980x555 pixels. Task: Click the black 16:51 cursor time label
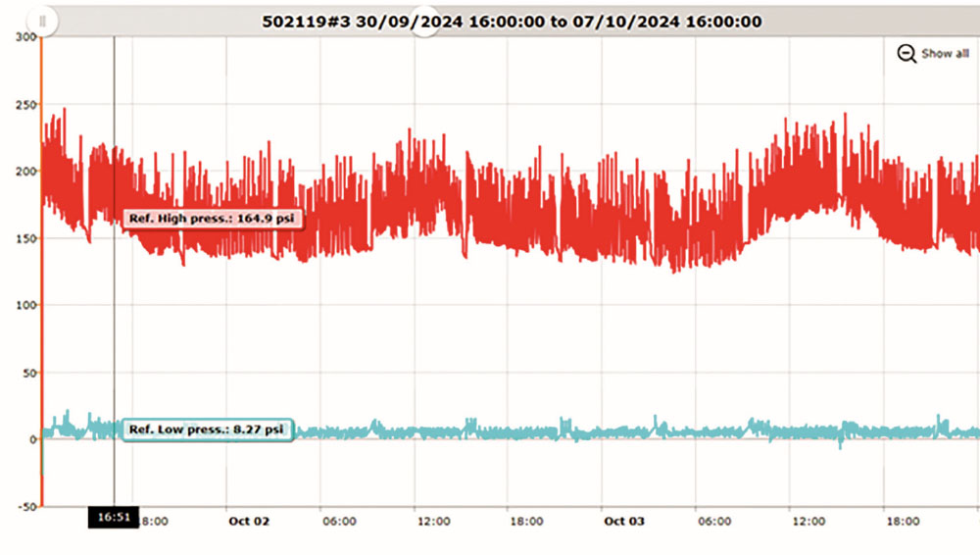113,516
